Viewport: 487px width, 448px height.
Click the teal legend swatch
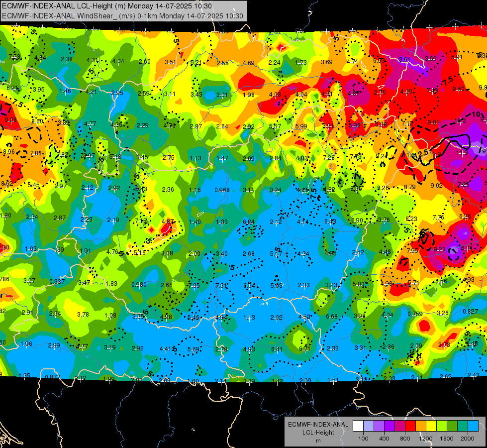click(x=463, y=426)
